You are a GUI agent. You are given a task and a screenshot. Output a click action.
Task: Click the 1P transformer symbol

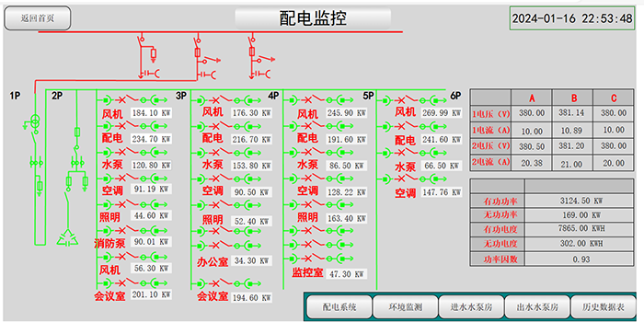(x=35, y=121)
